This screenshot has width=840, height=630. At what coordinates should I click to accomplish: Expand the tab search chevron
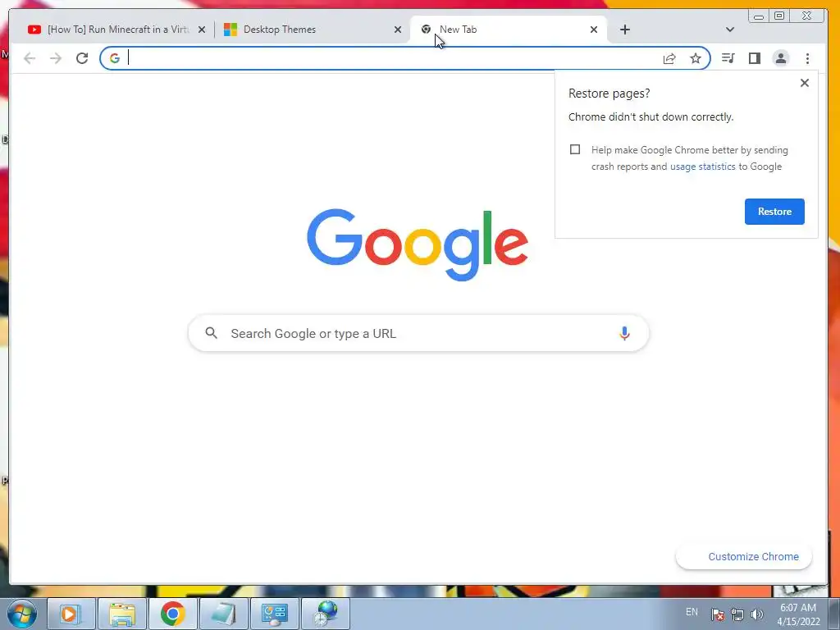tap(729, 30)
